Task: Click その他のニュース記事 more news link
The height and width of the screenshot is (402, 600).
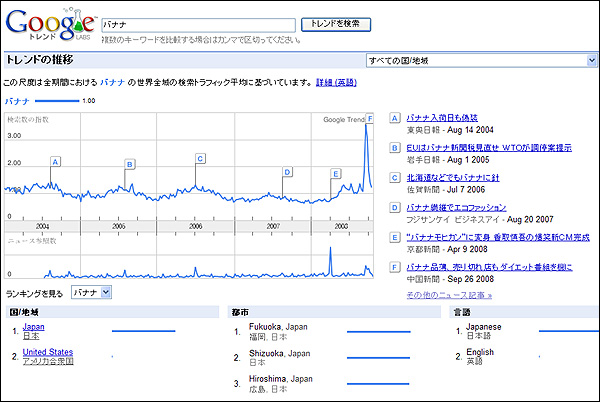Action: [x=449, y=296]
